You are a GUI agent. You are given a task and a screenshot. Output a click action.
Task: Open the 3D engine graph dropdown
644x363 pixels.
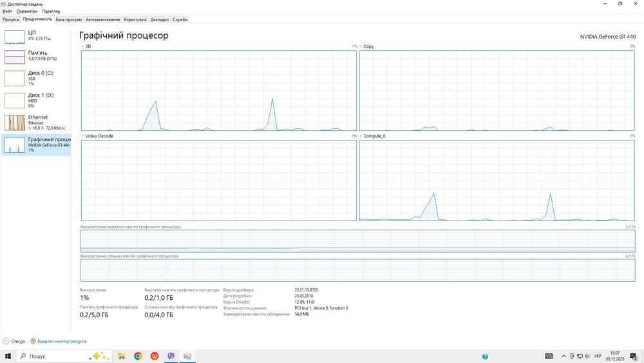pyautogui.click(x=82, y=46)
